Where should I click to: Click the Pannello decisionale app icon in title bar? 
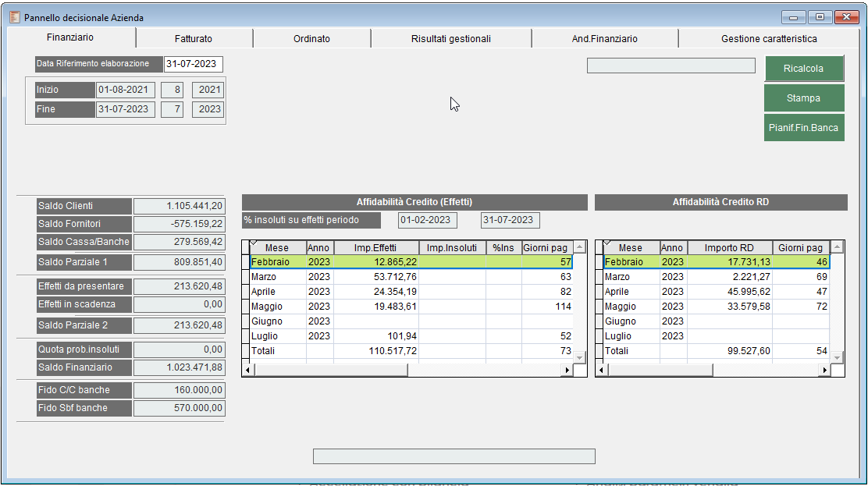tap(14, 17)
